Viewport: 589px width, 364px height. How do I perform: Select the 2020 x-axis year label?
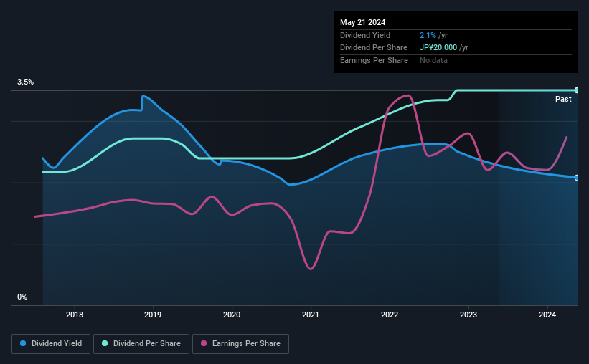[x=232, y=315]
